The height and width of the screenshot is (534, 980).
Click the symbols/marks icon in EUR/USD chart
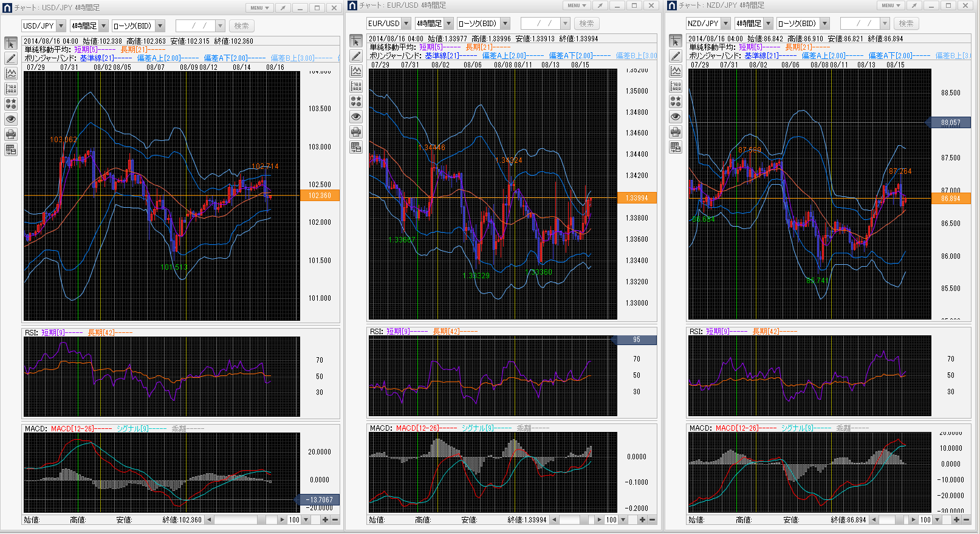[x=356, y=101]
